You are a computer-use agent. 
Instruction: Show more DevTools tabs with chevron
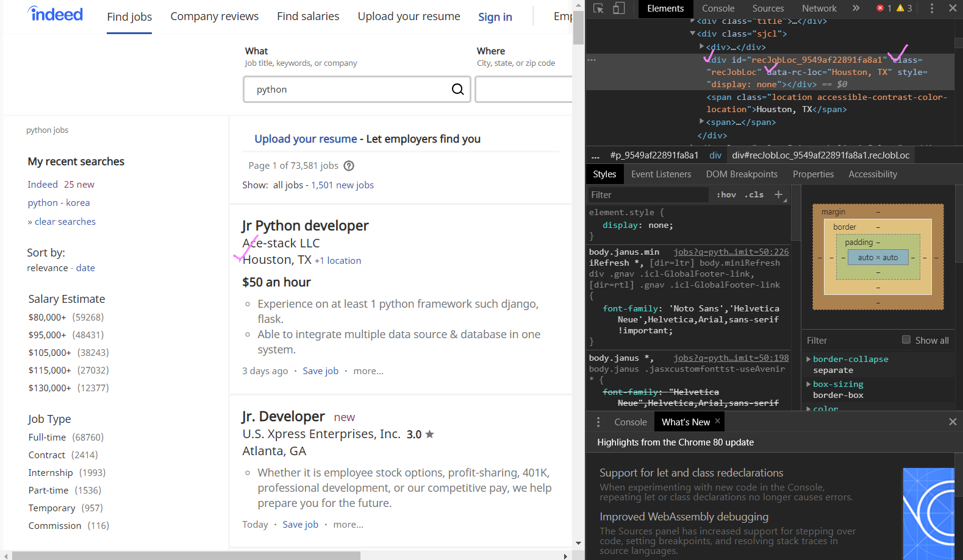(x=856, y=8)
